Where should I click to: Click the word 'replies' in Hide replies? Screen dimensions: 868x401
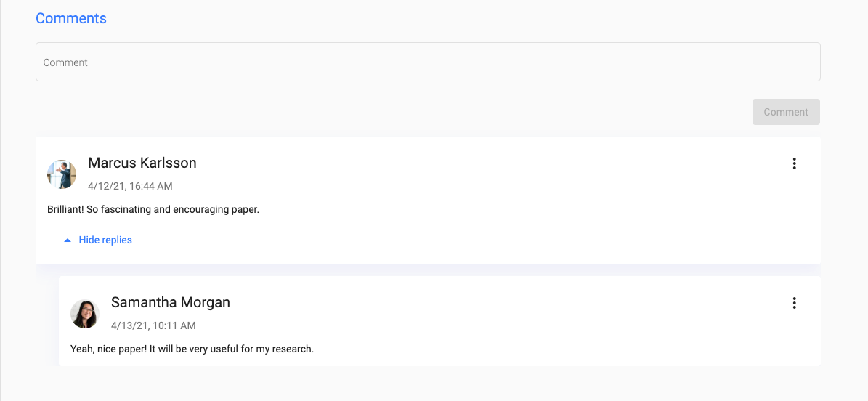click(x=116, y=240)
